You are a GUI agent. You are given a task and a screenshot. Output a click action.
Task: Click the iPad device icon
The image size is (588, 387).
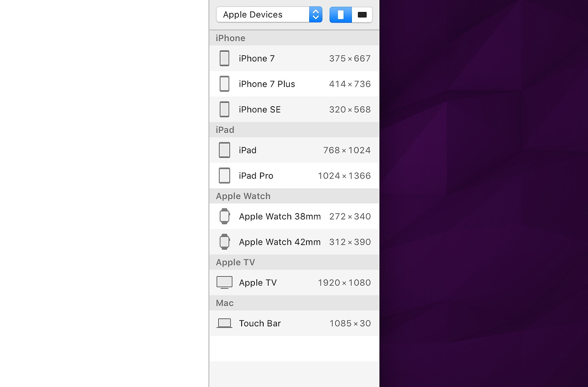[224, 150]
